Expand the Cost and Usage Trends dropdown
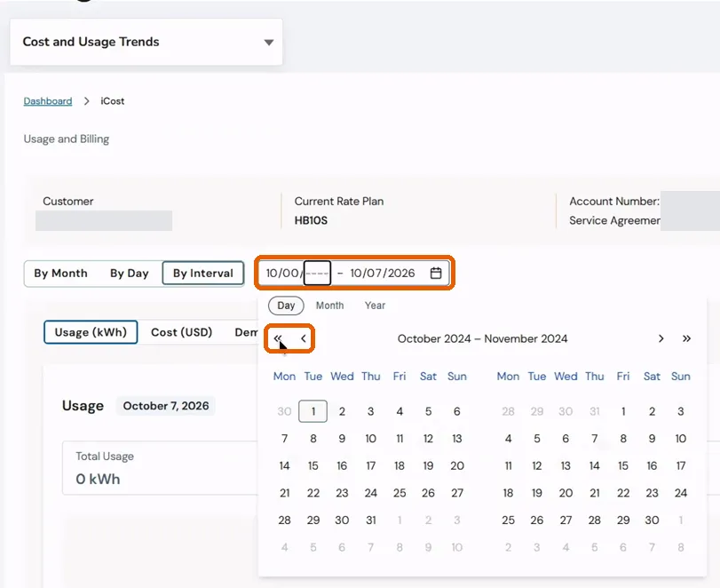Screen dimensions: 720x588 146,42
